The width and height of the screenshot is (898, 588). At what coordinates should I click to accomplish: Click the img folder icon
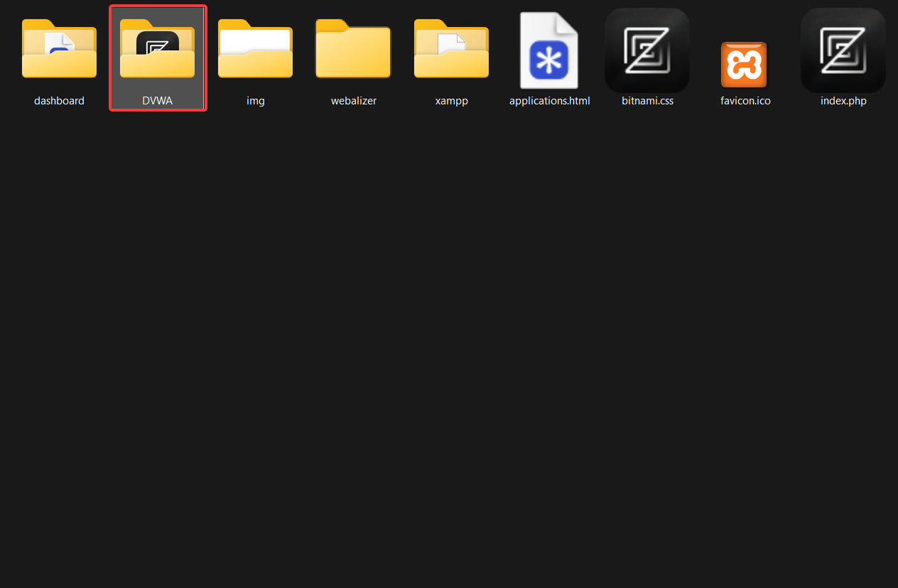(x=255, y=48)
